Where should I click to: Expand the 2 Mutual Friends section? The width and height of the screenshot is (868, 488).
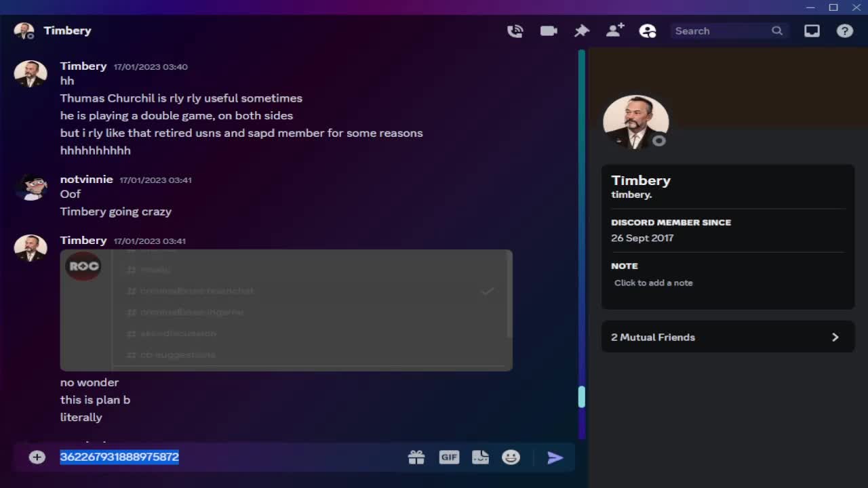pos(728,337)
